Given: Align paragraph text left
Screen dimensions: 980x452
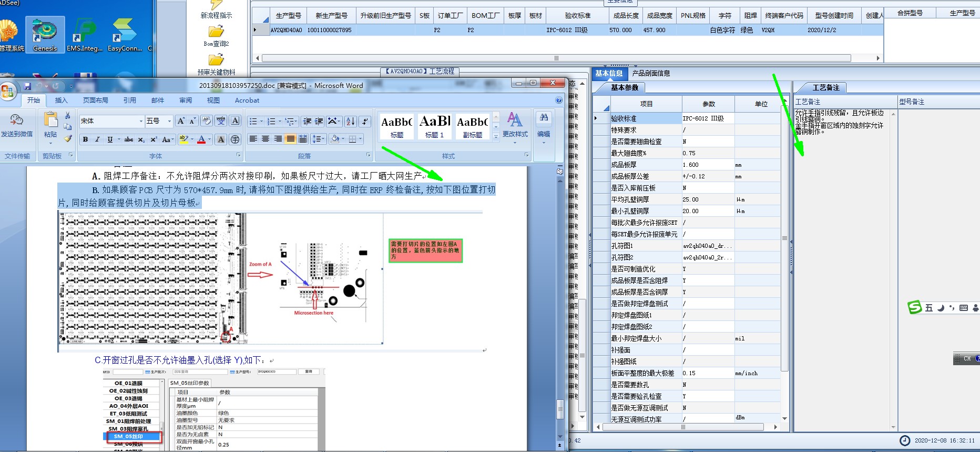Looking at the screenshot, I should coord(253,139).
